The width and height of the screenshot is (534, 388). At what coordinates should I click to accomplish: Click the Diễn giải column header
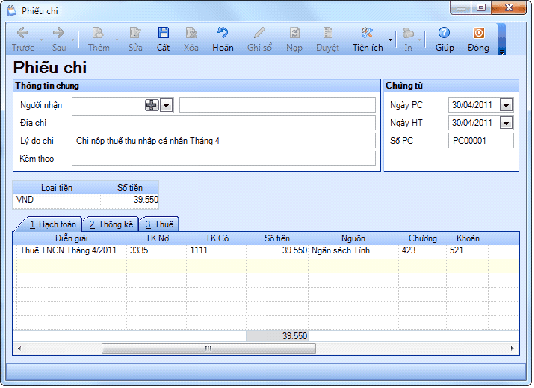click(x=70, y=238)
